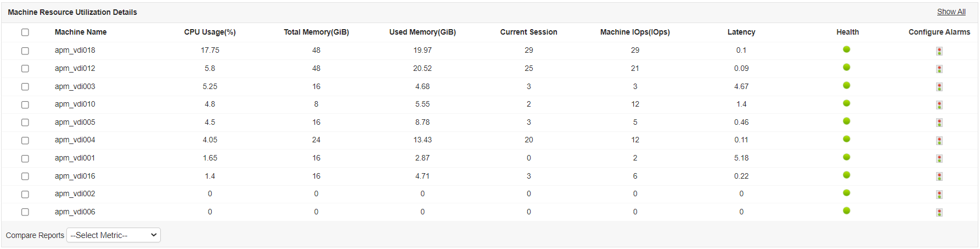This screenshot has width=980, height=249.
Task: Click health indicator of apm_vdi004
Action: tap(846, 139)
